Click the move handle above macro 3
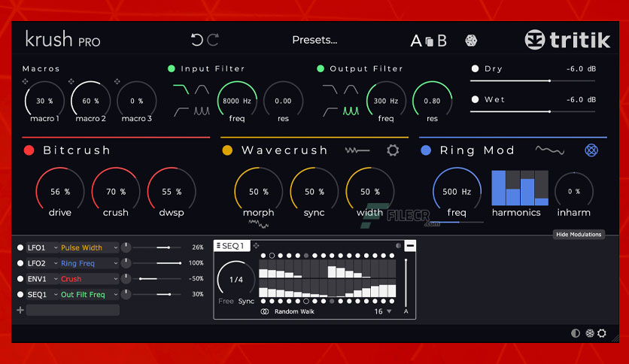This screenshot has width=629, height=364. point(117,82)
